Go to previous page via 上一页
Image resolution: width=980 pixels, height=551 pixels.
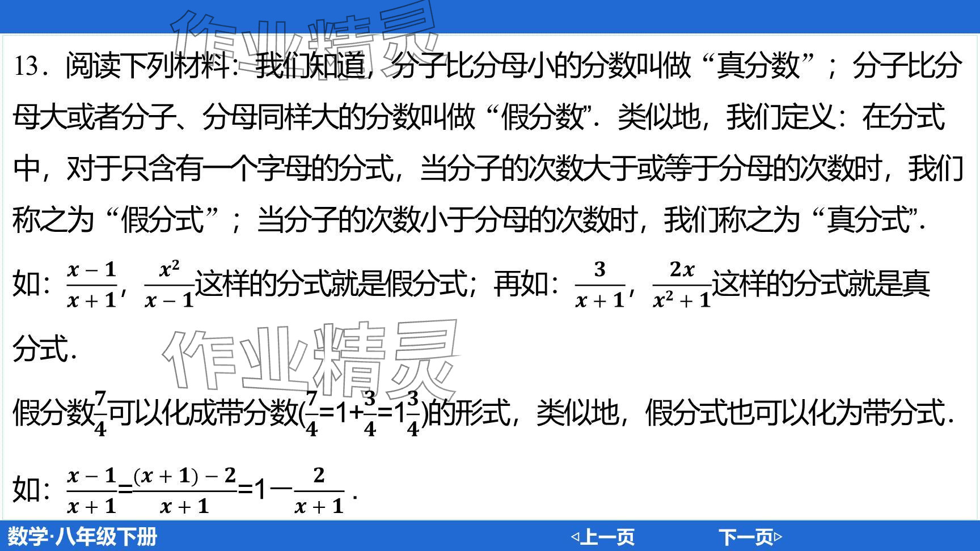(607, 536)
